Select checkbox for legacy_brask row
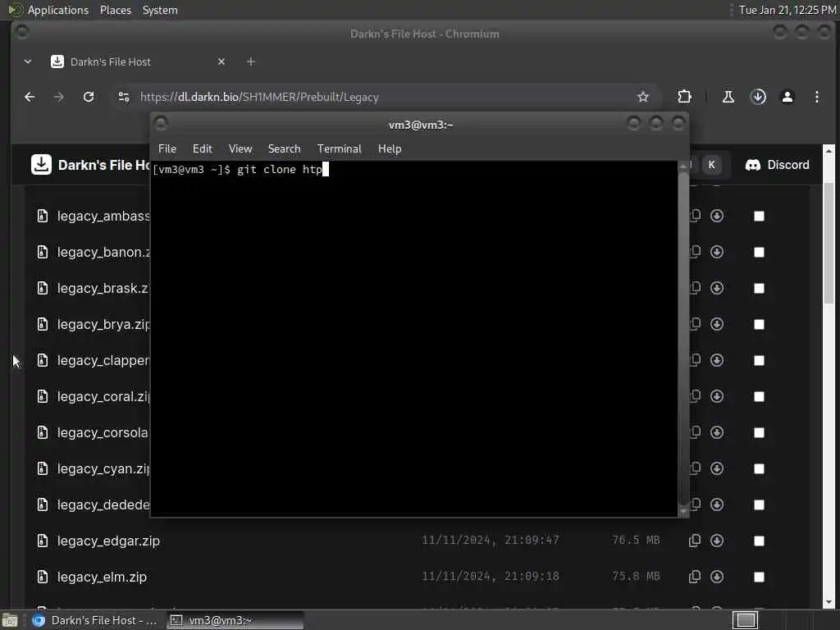 759,288
